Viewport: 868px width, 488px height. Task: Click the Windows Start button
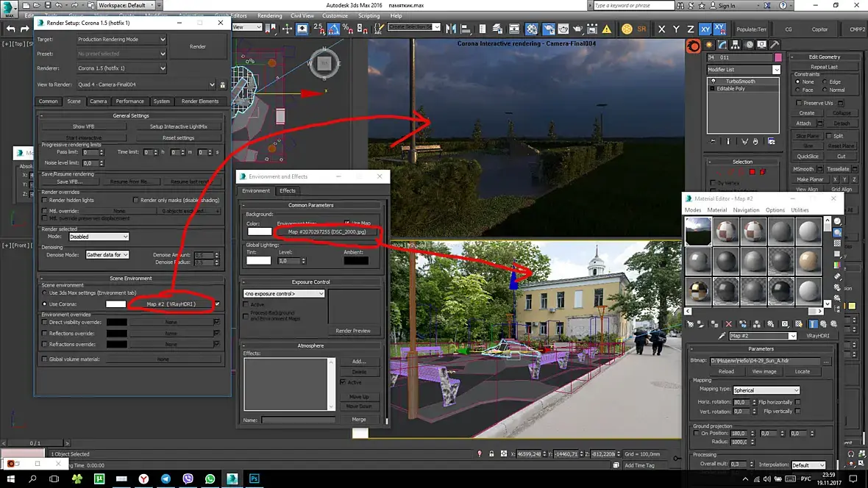pyautogui.click(x=10, y=478)
